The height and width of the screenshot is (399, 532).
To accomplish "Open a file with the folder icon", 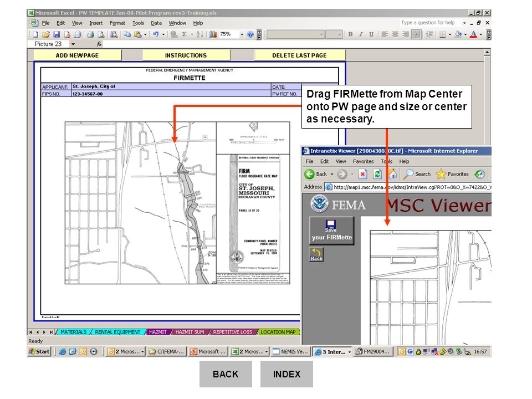I will (46, 34).
